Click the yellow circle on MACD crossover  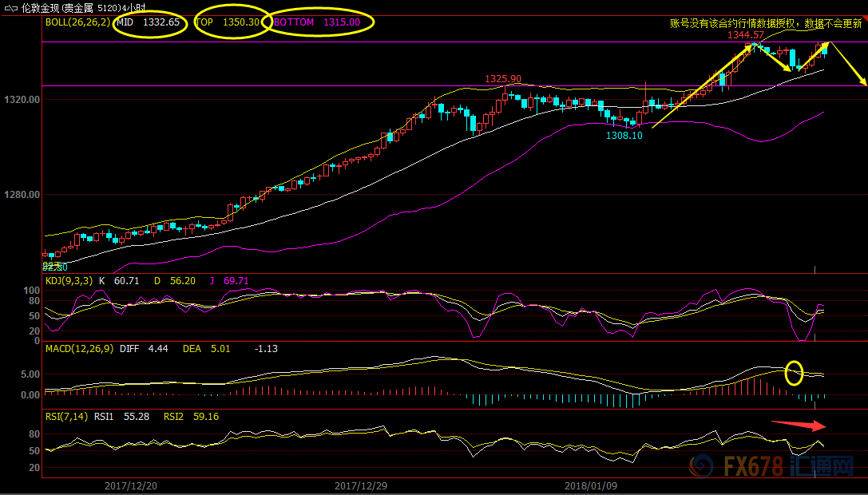(794, 373)
